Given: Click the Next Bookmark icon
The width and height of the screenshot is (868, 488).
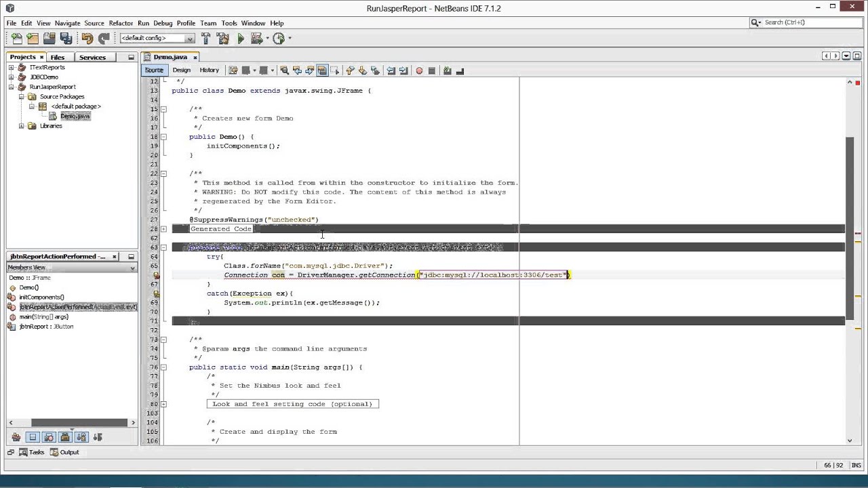Looking at the screenshot, I should [363, 70].
